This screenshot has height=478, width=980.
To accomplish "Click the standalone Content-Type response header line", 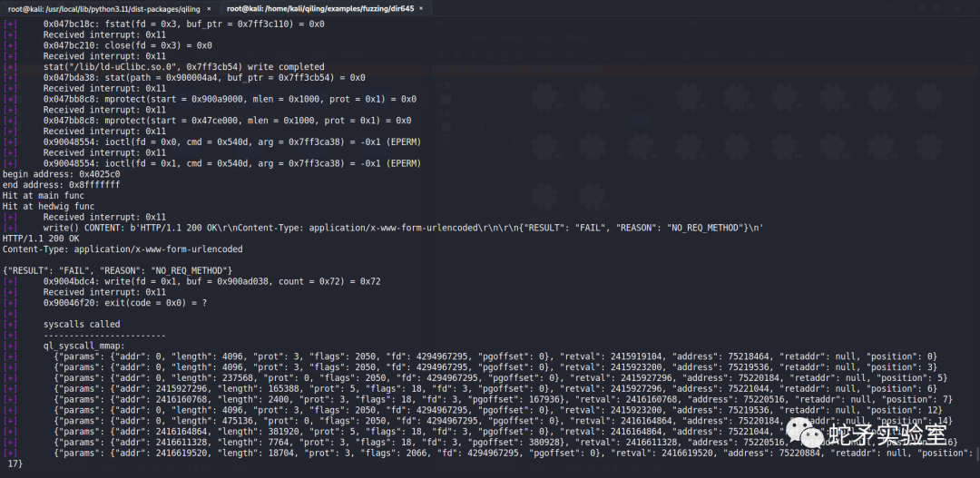I will (122, 249).
